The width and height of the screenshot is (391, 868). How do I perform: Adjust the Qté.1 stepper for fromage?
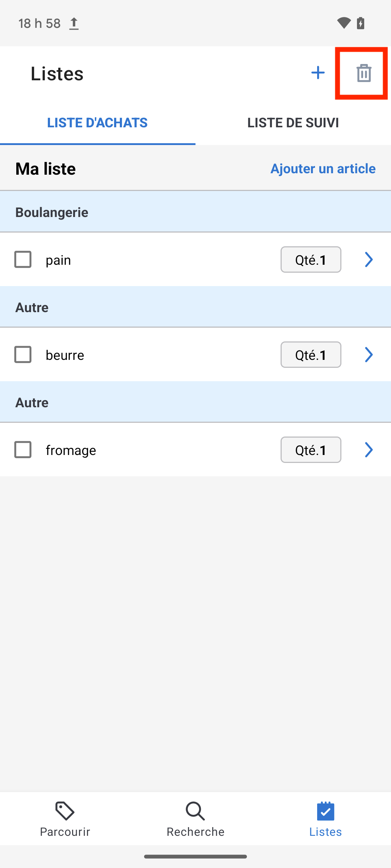pos(311,450)
